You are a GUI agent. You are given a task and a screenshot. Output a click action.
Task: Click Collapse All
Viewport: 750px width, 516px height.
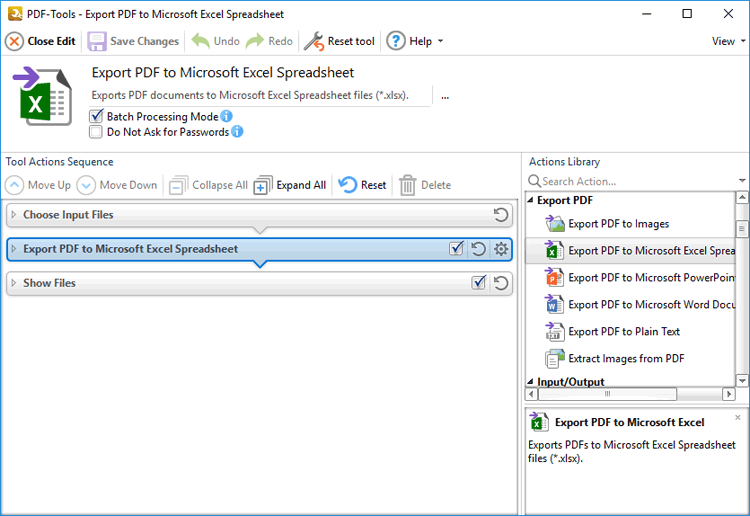tap(209, 185)
